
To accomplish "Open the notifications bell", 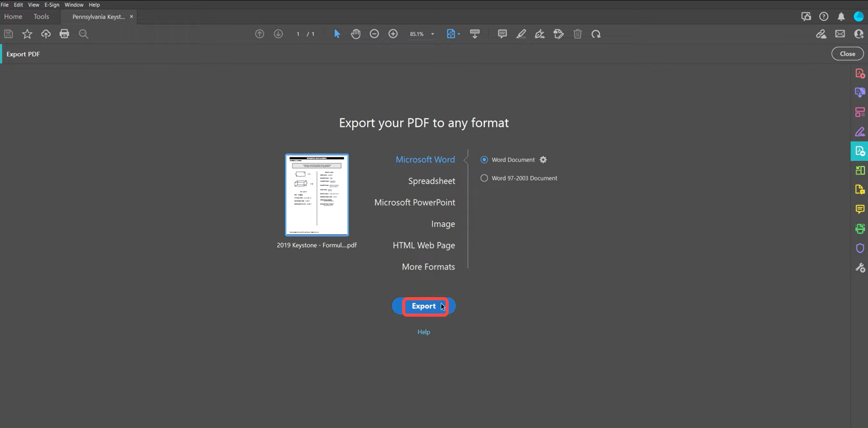I will (x=841, y=16).
